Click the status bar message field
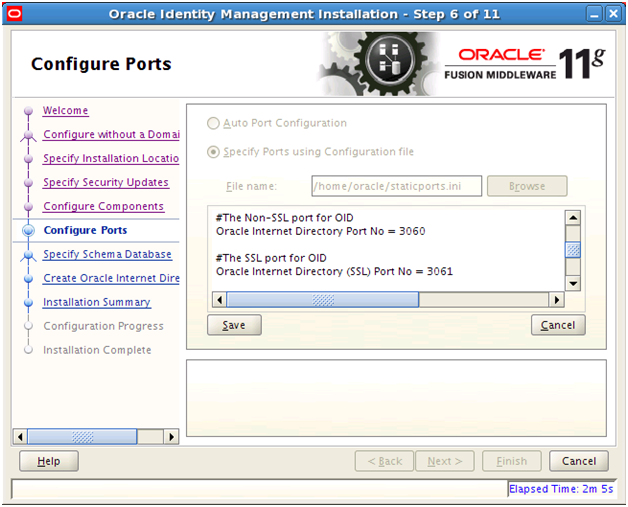This screenshot has height=507, width=628. click(x=260, y=489)
